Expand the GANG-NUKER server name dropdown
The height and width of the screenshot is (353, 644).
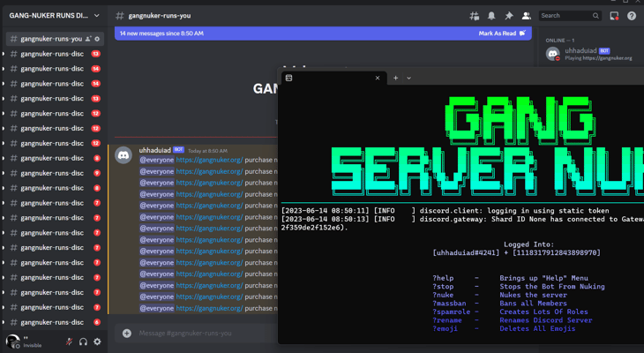[96, 15]
